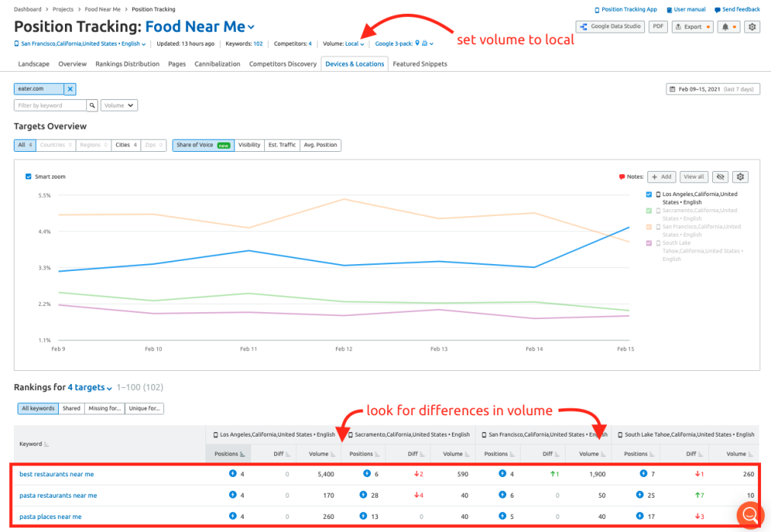Open the Volume filter dropdown

[119, 105]
